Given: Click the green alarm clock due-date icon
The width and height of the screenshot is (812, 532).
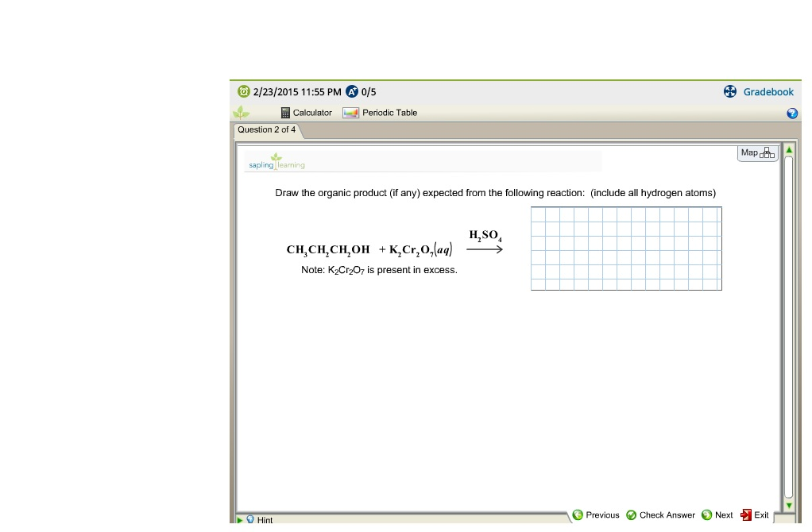Looking at the screenshot, I should pos(243,91).
